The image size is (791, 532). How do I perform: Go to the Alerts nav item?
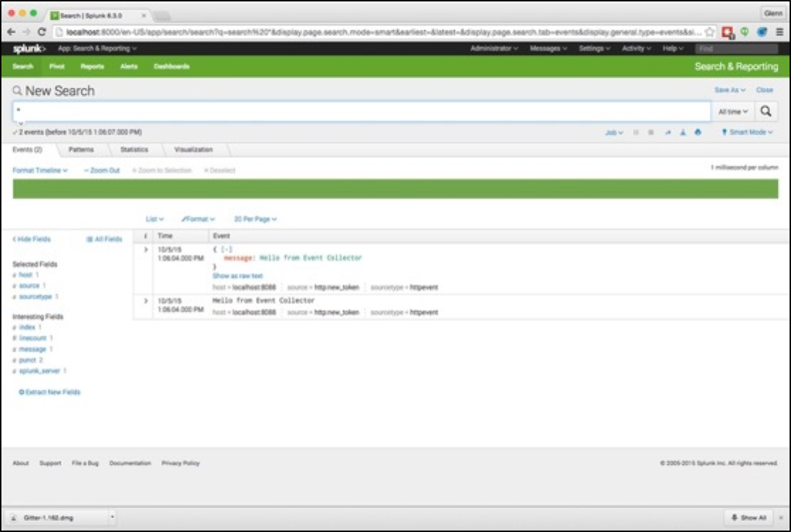pyautogui.click(x=129, y=66)
